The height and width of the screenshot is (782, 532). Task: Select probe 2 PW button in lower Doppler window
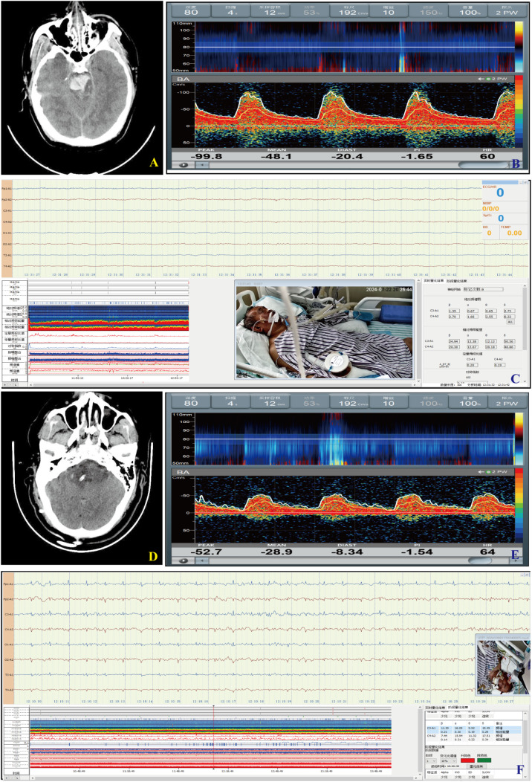(x=505, y=402)
